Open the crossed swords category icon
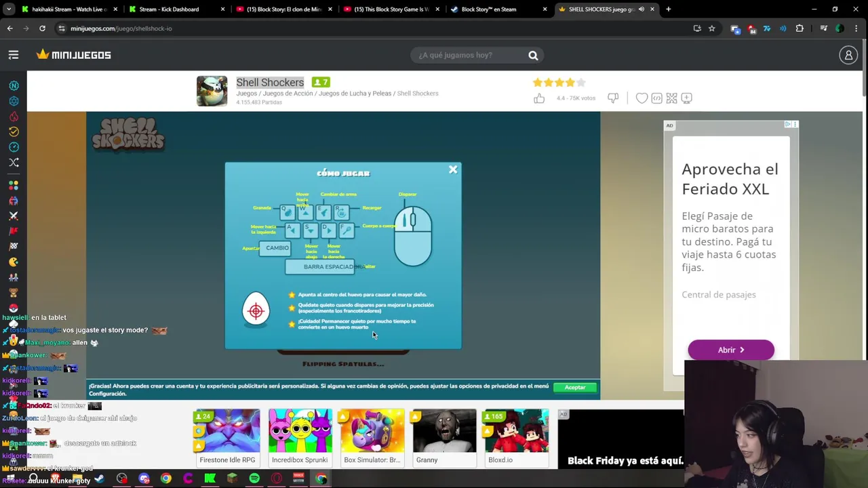The height and width of the screenshot is (488, 868). (x=14, y=216)
